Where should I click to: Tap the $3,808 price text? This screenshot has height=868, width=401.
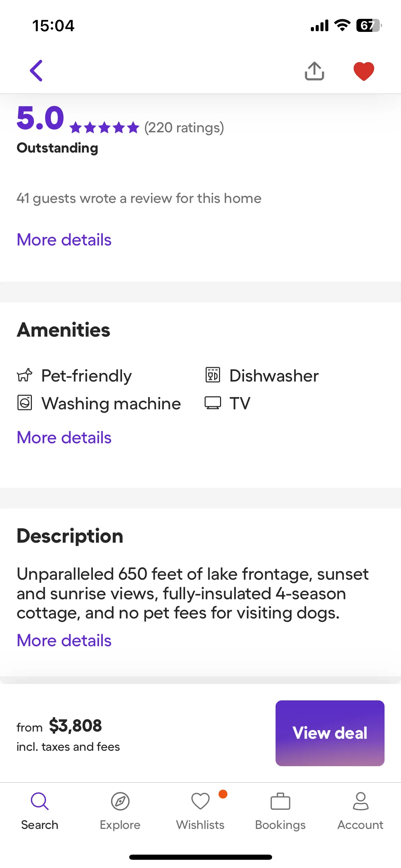[x=75, y=726]
